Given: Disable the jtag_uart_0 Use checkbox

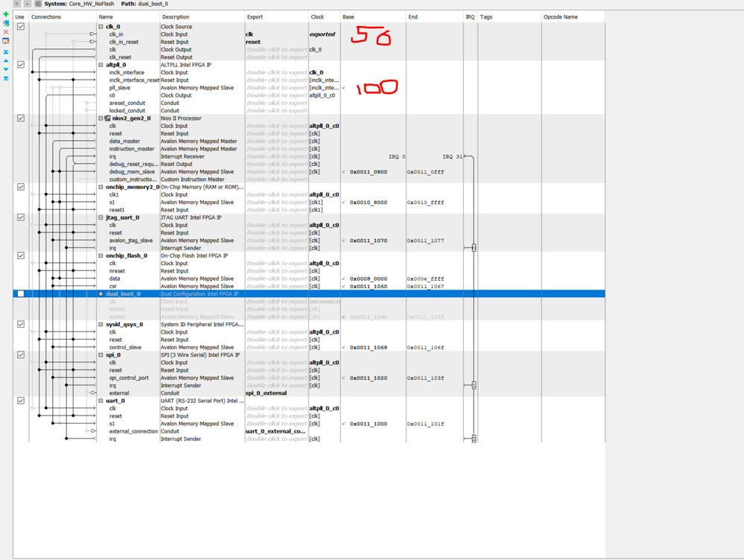Looking at the screenshot, I should [x=21, y=217].
